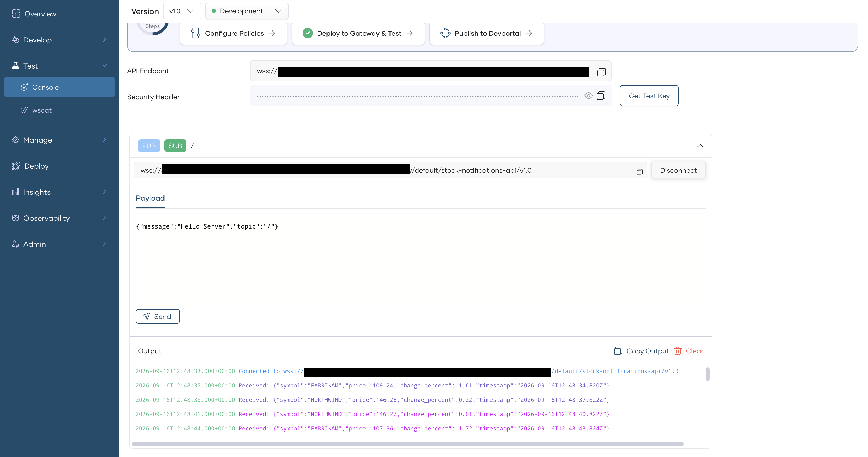
Task: Click the log row with price 107.36
Action: 372,428
